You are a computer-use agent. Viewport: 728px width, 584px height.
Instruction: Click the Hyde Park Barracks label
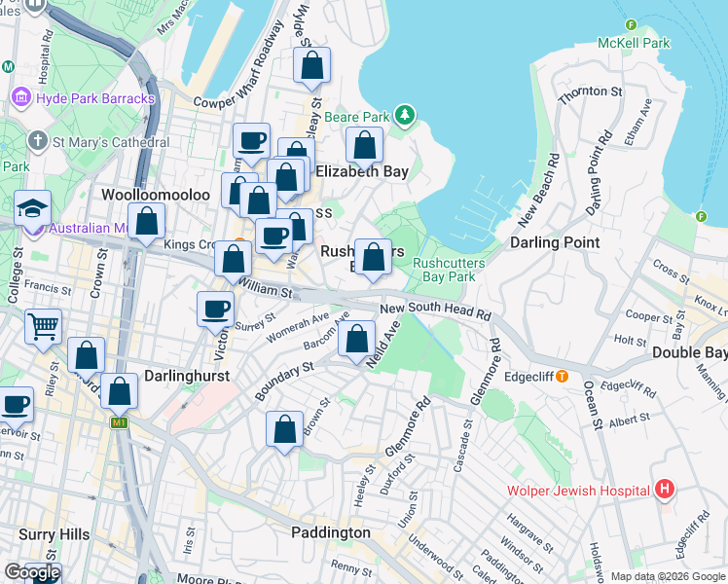(x=95, y=98)
